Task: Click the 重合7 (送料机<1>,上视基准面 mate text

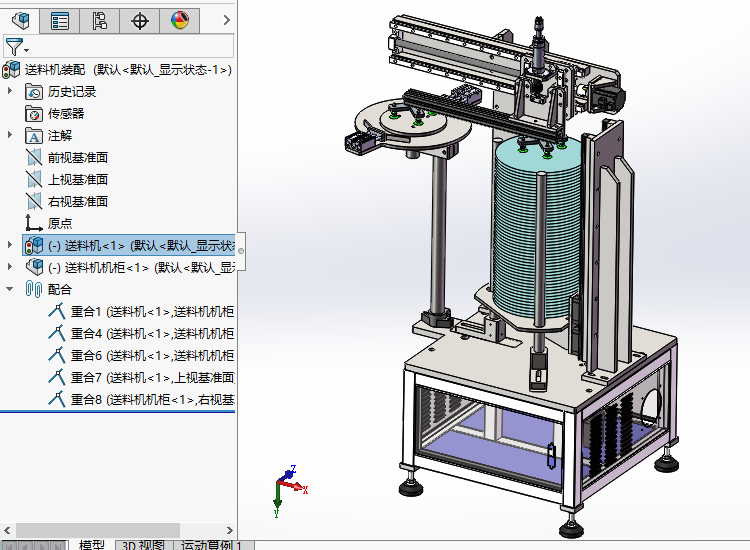Action: coord(153,377)
